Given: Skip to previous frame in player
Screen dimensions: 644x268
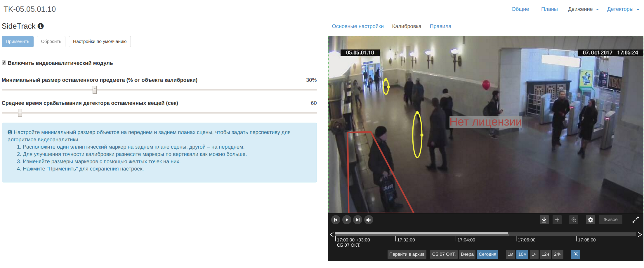Looking at the screenshot, I should (x=336, y=220).
